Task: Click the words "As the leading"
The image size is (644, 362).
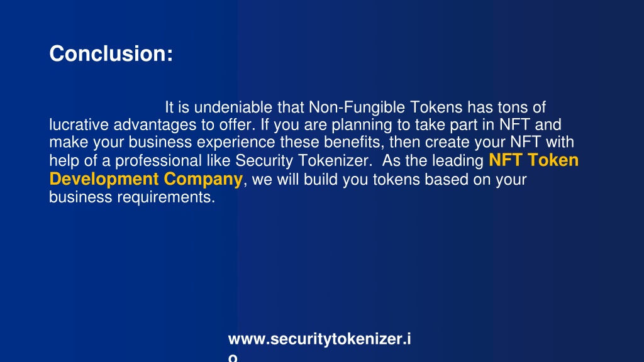Action: (x=433, y=161)
